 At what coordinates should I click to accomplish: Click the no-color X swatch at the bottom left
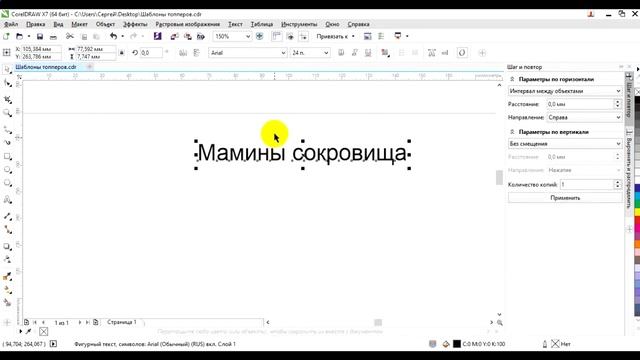click(44, 331)
